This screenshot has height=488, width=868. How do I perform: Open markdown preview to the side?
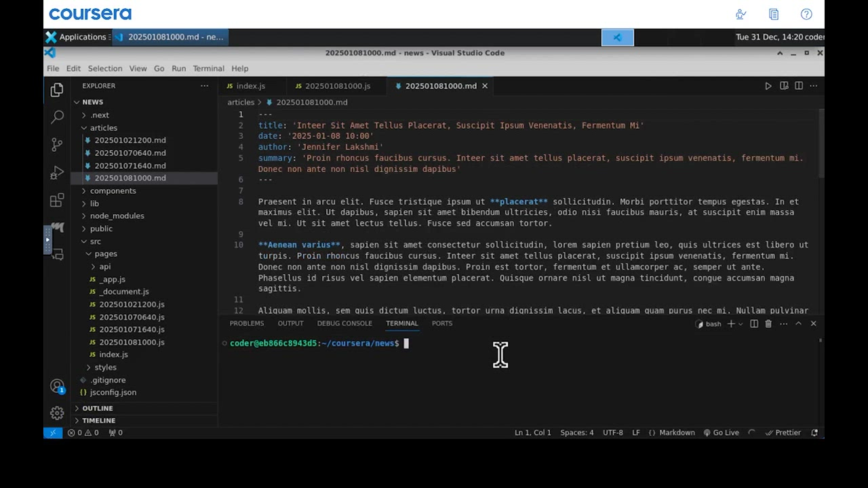(x=784, y=86)
